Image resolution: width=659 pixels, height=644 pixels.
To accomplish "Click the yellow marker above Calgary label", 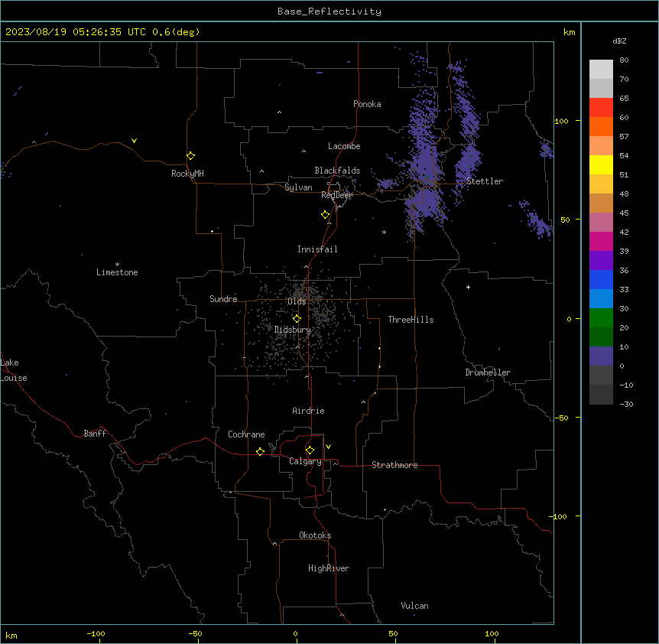I will point(310,450).
